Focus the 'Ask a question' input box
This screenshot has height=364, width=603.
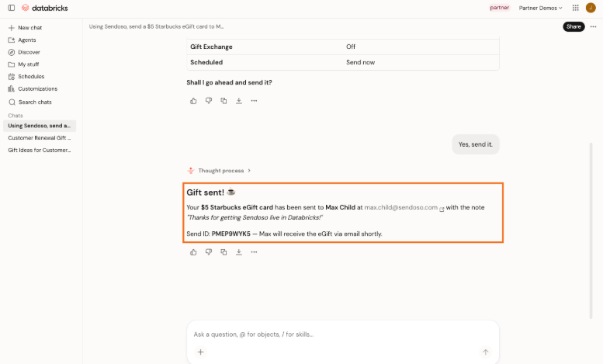click(x=343, y=335)
